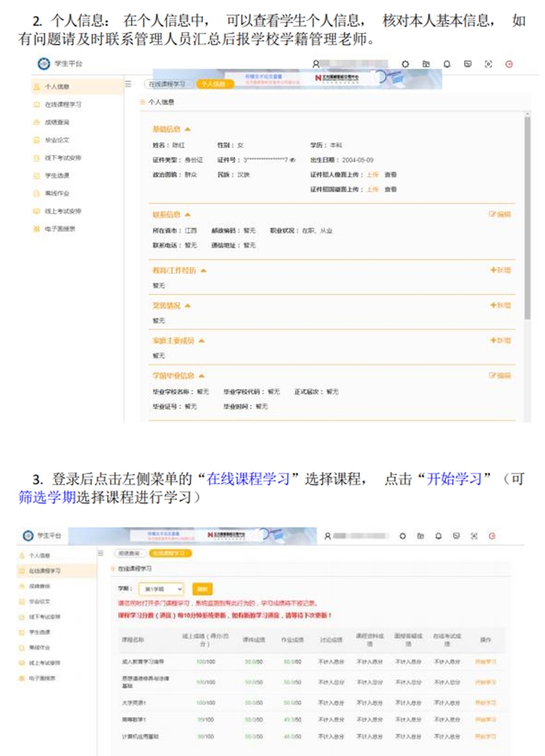Viewport: 545px width, 756px height.
Task: Click 新增 plus in 家庭主要成员 section
Action: (x=500, y=340)
